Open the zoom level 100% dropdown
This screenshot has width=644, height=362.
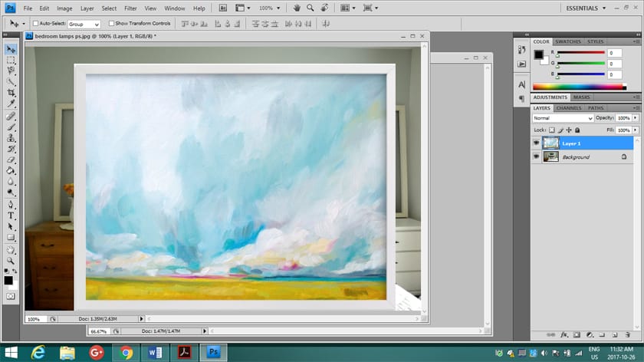click(x=269, y=8)
